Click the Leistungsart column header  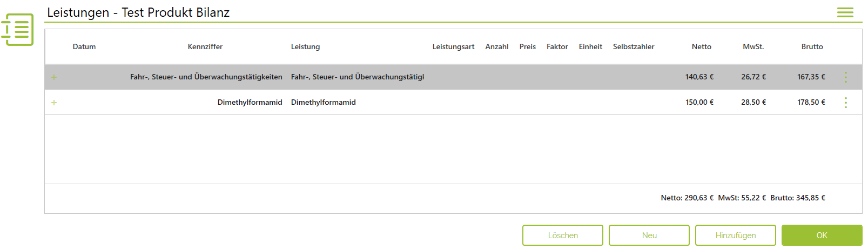[454, 47]
